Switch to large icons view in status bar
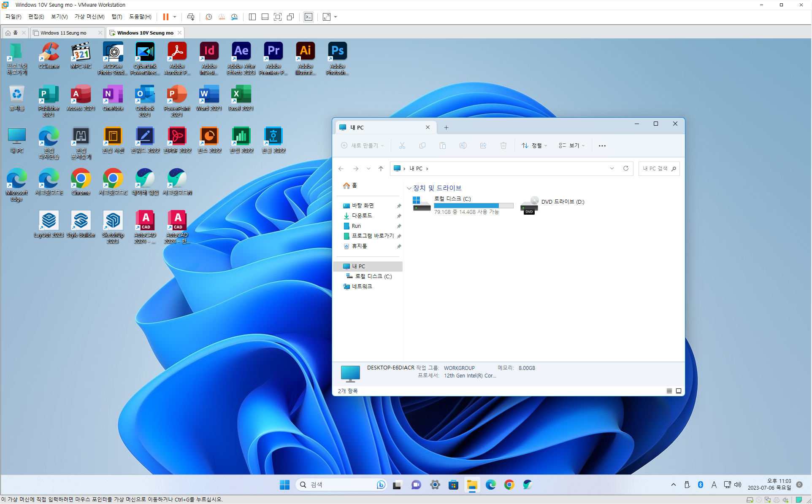 (x=679, y=391)
